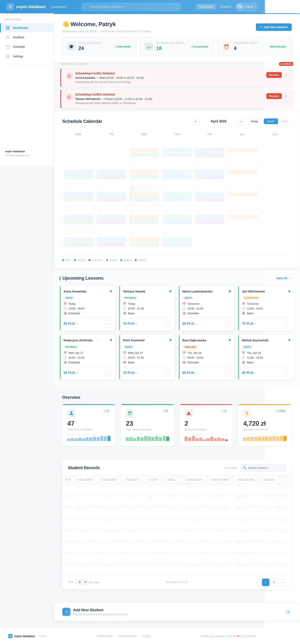Resolve the Tomasz Wiśniewski scheduling conflict
Viewport: 300px width, 644px height.
point(274,96)
